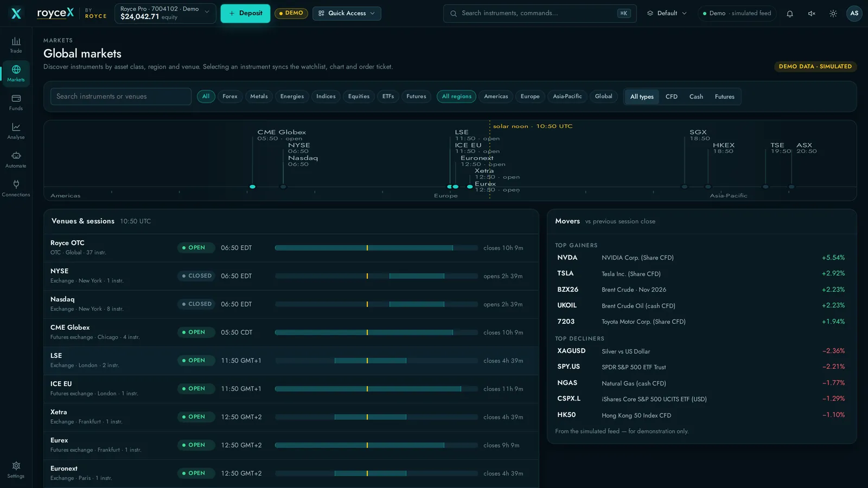Click the DEMO badge button
868x488 pixels.
291,13
